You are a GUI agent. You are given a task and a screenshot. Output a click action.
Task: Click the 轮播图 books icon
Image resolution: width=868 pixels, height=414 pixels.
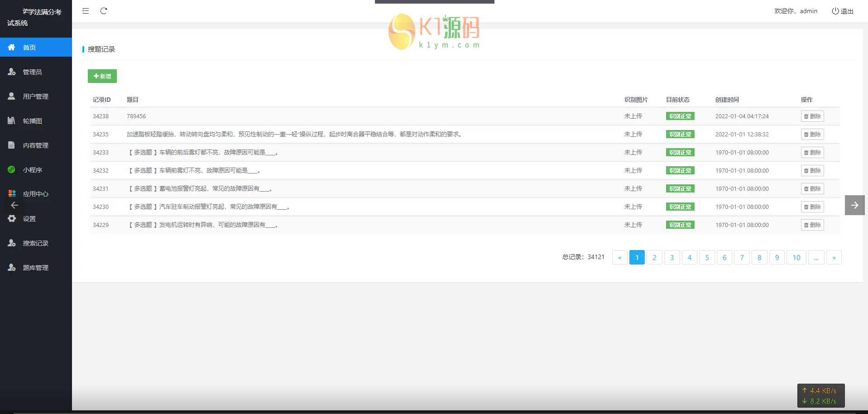point(11,120)
